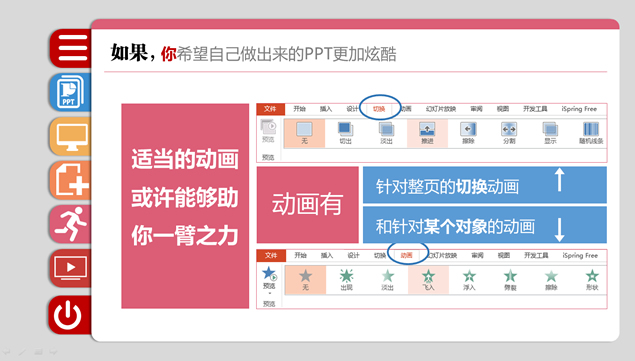Open 文件 tab in the upper ribbon
Image resolution: width=635 pixels, height=361 pixels.
point(270,109)
